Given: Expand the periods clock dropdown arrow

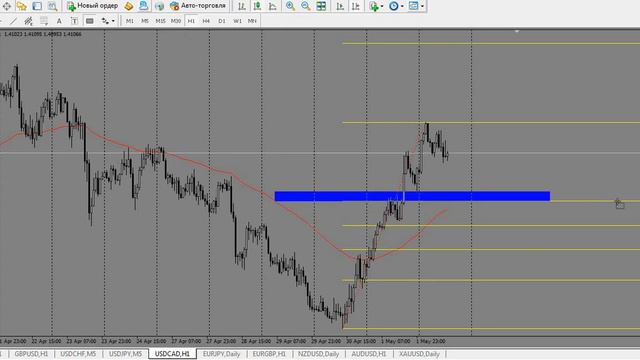Looking at the screenshot, I should (402, 6).
